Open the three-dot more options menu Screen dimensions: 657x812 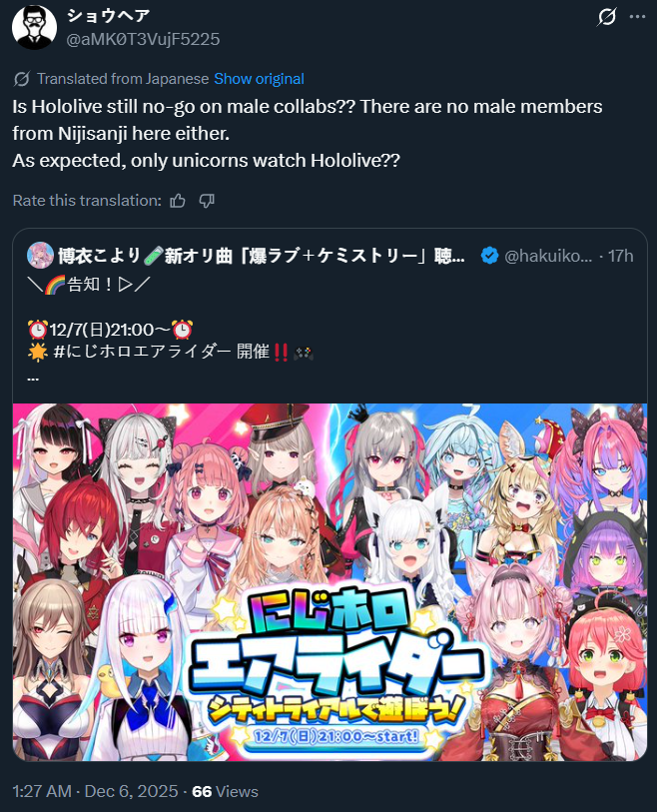(637, 17)
